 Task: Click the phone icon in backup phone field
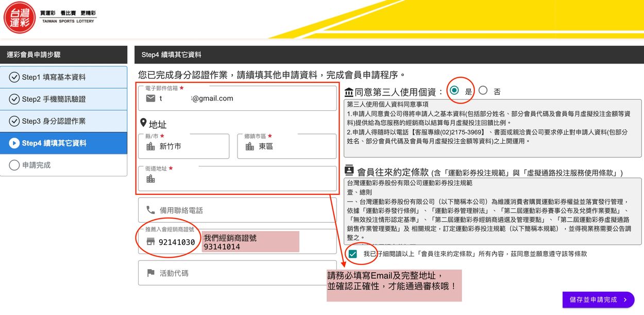tap(150, 210)
